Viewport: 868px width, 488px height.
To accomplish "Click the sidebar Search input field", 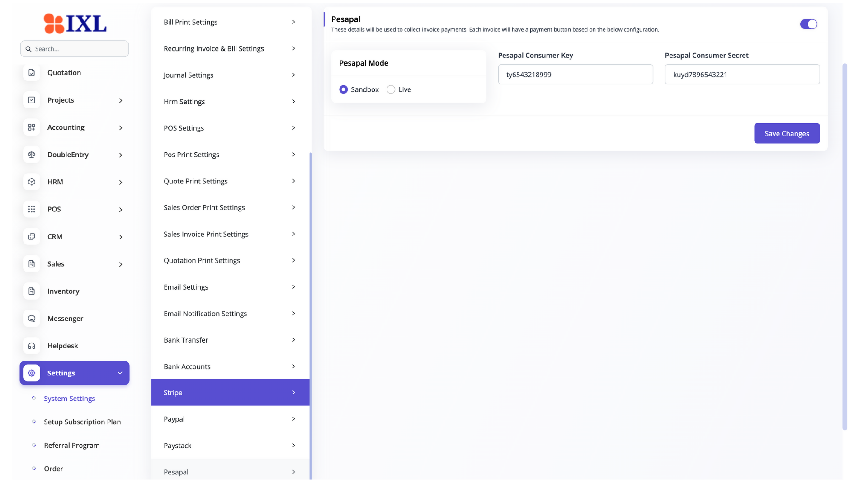I will 75,49.
